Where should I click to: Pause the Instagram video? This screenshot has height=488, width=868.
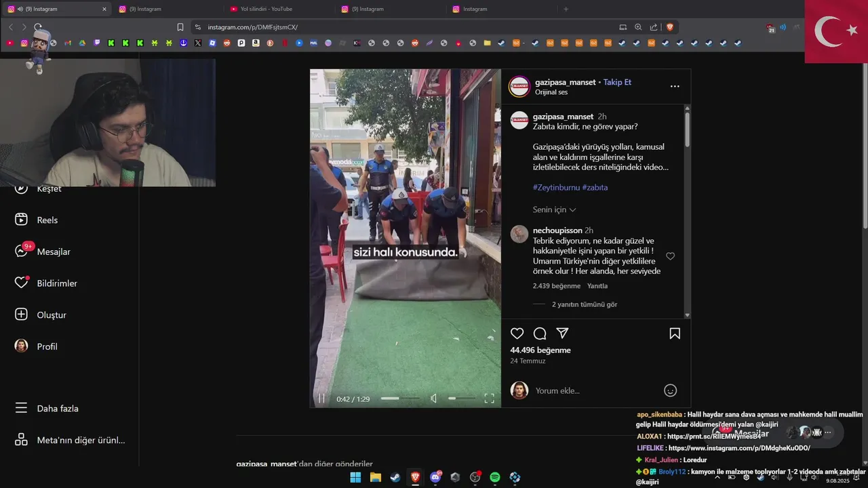322,399
